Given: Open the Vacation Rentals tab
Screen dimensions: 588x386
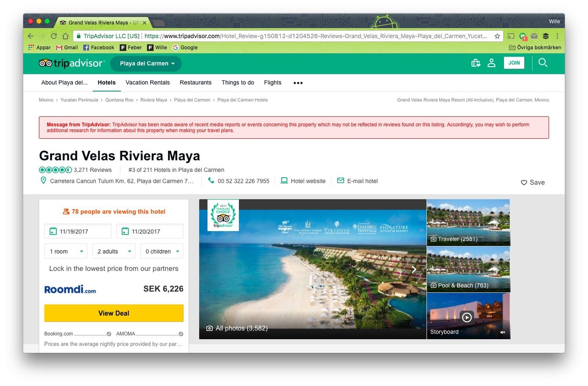Looking at the screenshot, I should 147,83.
